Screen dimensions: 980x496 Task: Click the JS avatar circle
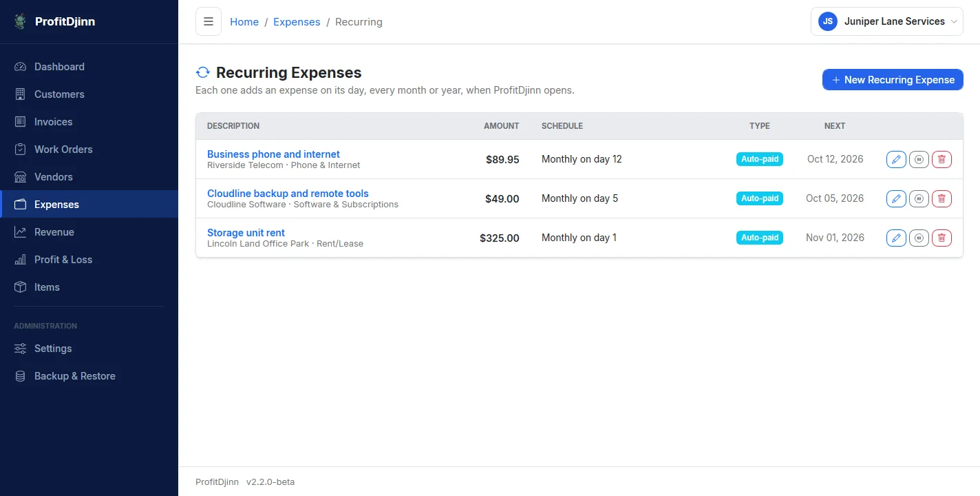coord(828,21)
